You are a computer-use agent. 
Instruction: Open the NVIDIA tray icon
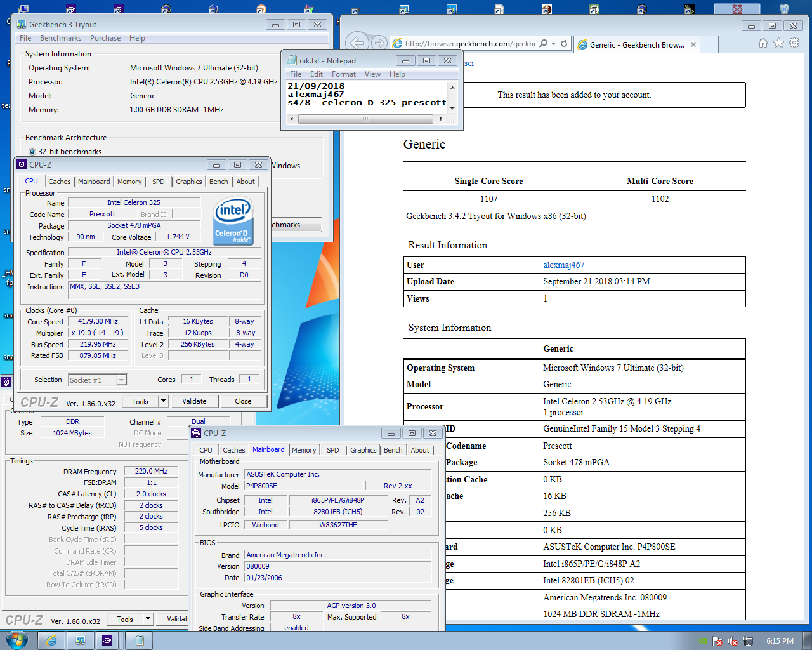click(x=702, y=641)
